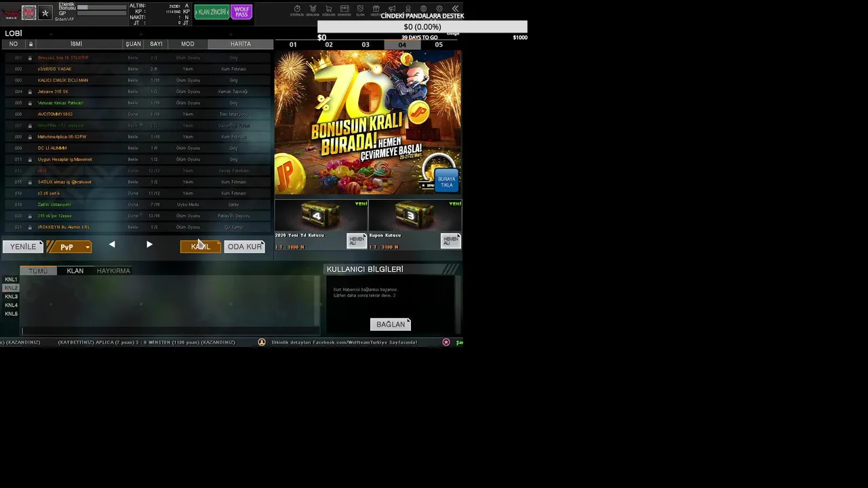868x488 pixels.
Task: Sort rooms by SAYI column
Action: (156, 44)
